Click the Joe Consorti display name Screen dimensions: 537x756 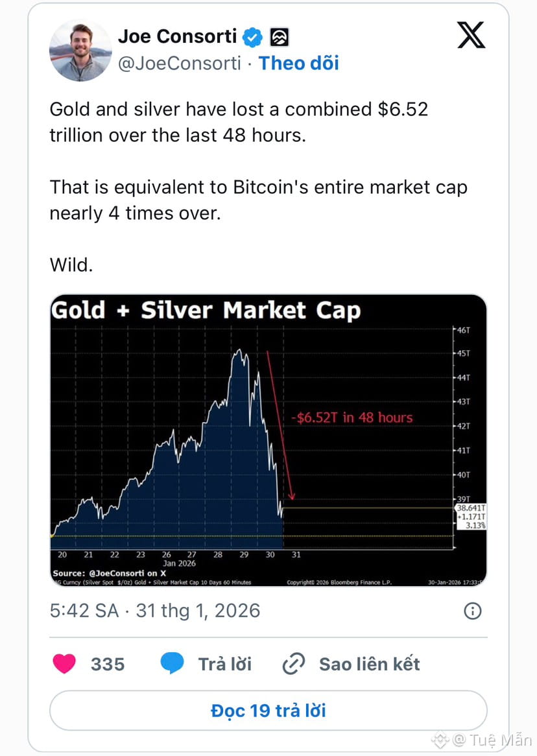click(177, 37)
